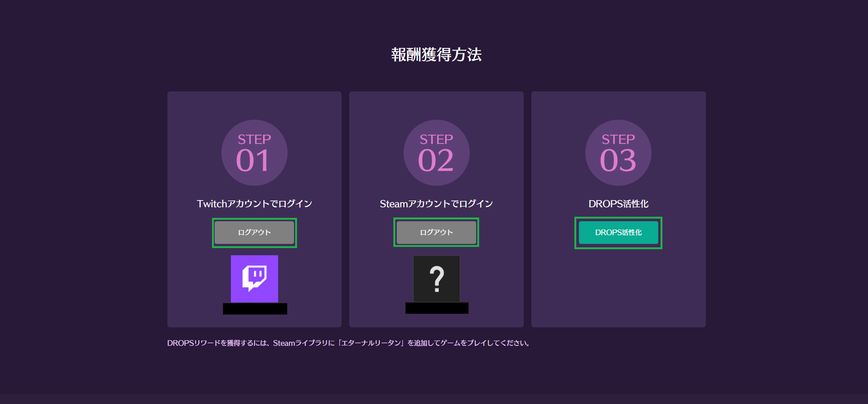Select the STEP 02 circle badge
The width and height of the screenshot is (868, 404).
[x=436, y=153]
